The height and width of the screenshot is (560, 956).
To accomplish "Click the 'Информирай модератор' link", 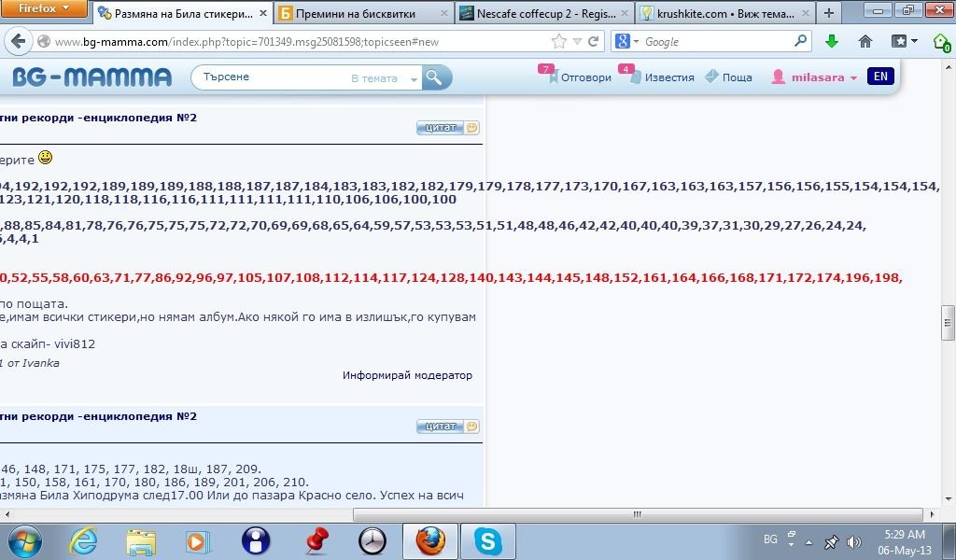I will point(407,375).
